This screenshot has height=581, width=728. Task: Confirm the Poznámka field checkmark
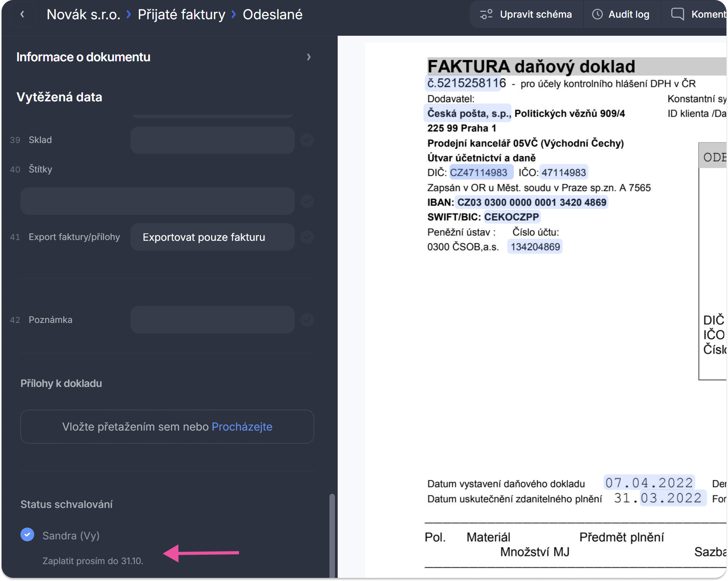307,320
